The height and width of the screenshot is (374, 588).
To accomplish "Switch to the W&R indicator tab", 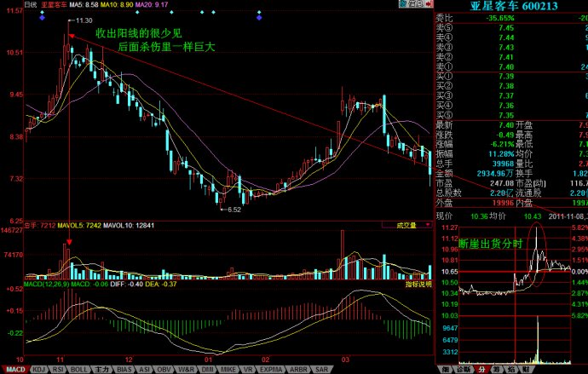I will [x=185, y=370].
